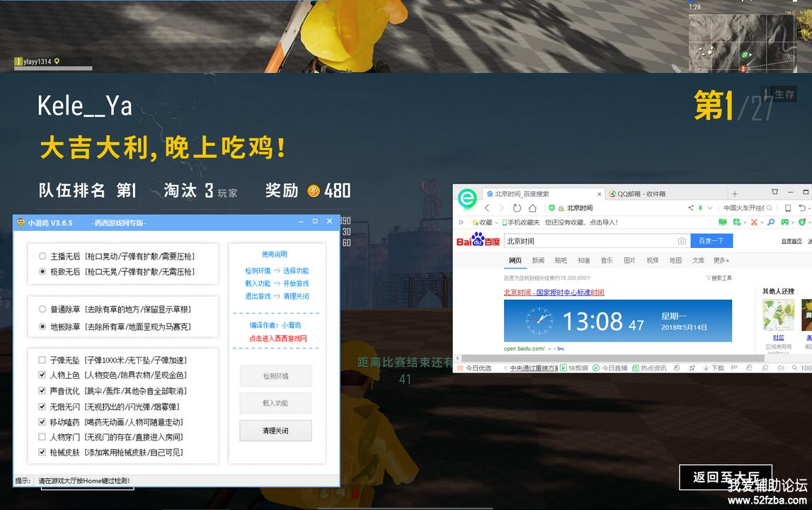Go back in browser navigation

tap(487, 208)
